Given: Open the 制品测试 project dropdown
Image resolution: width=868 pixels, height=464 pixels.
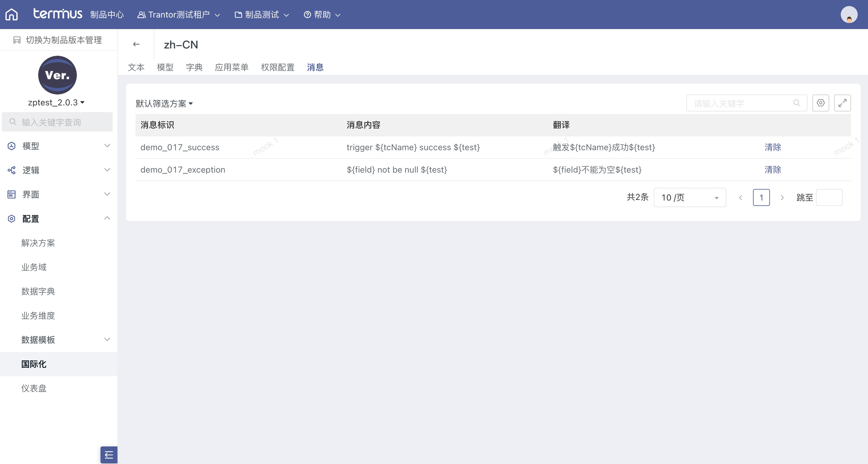Looking at the screenshot, I should tap(262, 15).
